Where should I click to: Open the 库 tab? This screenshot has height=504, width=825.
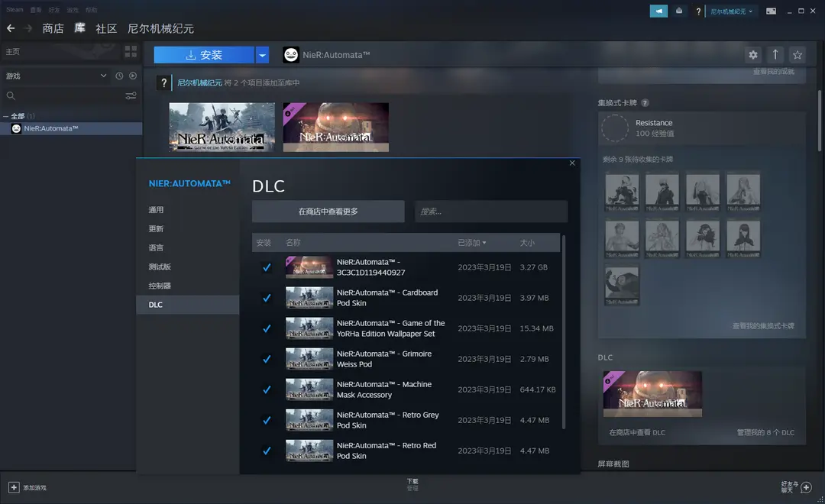[79, 28]
